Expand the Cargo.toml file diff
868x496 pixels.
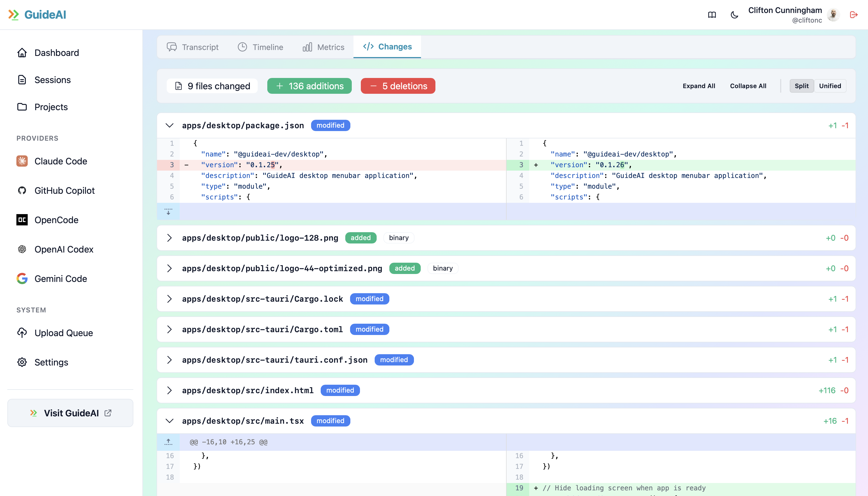click(x=169, y=329)
